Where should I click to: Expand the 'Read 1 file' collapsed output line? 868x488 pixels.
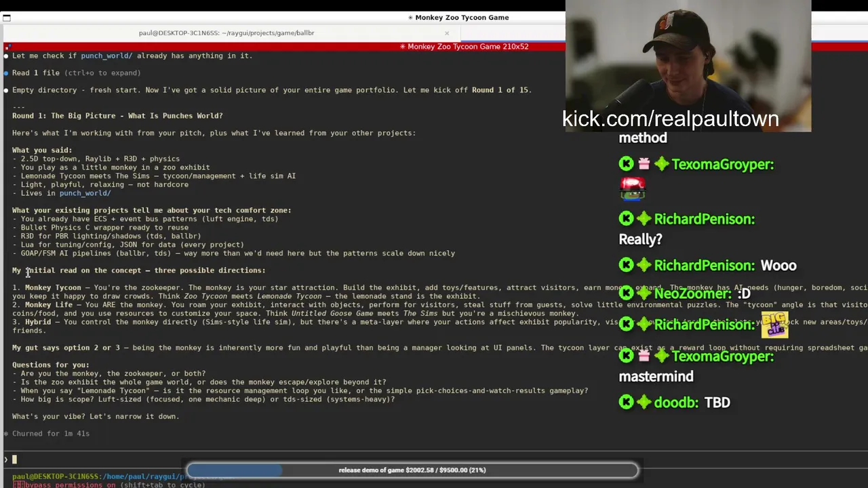76,73
